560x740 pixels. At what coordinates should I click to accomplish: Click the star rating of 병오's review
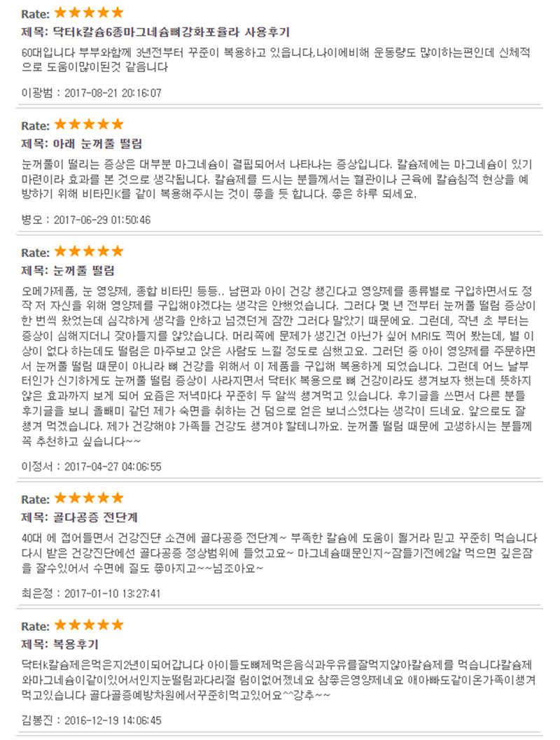click(x=89, y=125)
